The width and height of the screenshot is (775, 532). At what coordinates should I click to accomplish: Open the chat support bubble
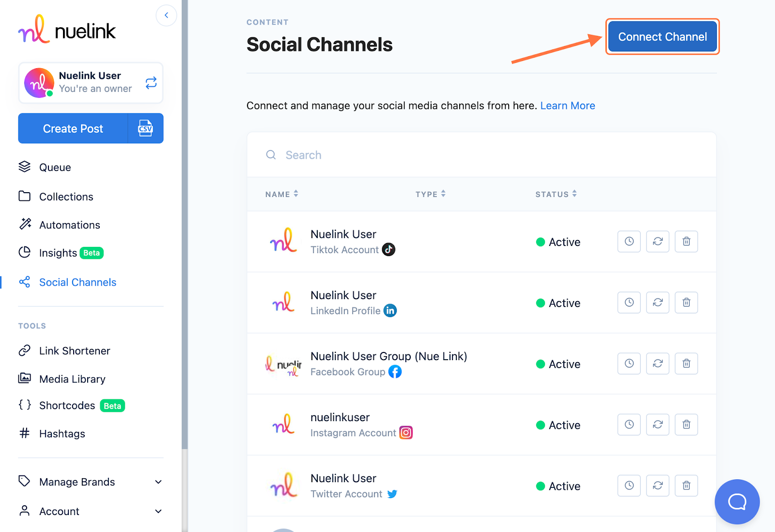(737, 502)
